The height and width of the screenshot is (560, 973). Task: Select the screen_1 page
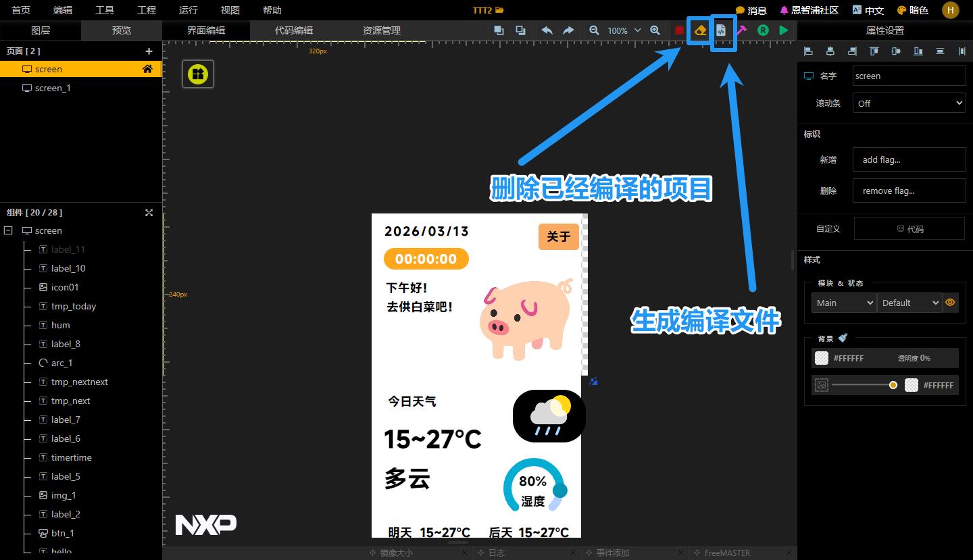pyautogui.click(x=81, y=88)
